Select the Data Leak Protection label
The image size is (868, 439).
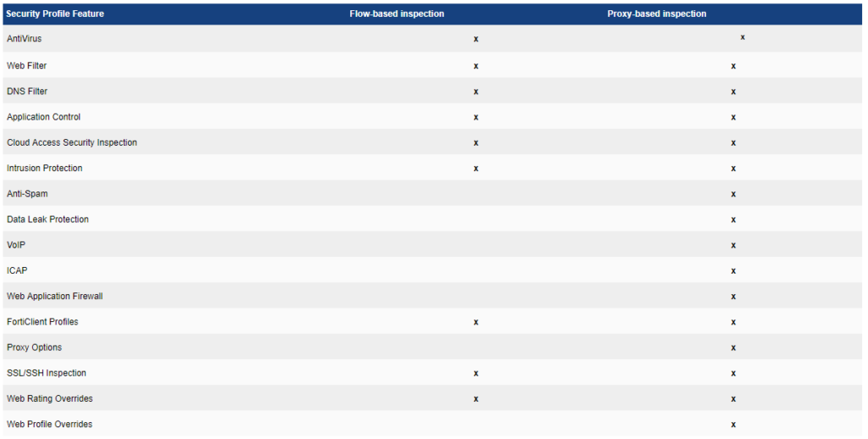click(x=47, y=219)
